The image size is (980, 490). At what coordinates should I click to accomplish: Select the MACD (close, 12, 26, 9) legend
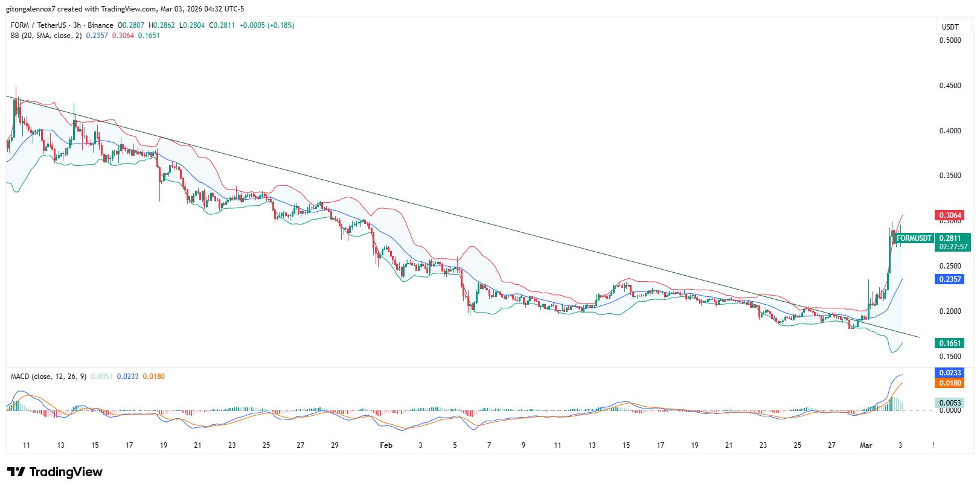point(48,377)
